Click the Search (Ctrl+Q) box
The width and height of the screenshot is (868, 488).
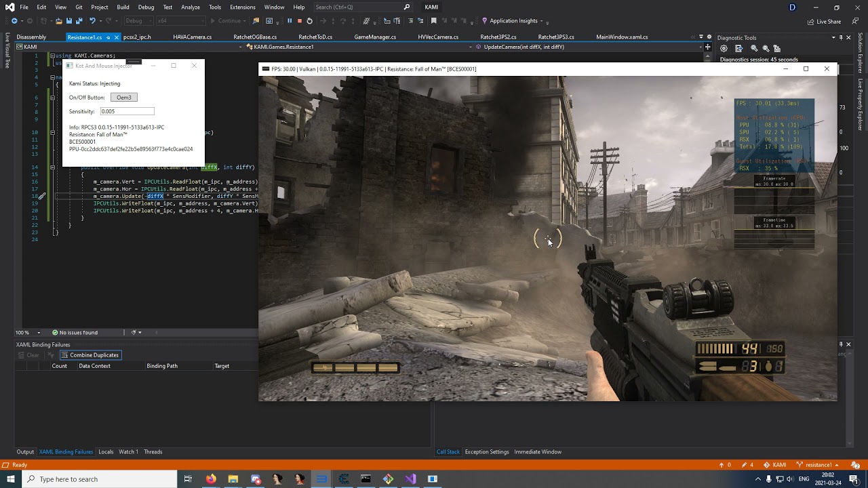point(363,7)
